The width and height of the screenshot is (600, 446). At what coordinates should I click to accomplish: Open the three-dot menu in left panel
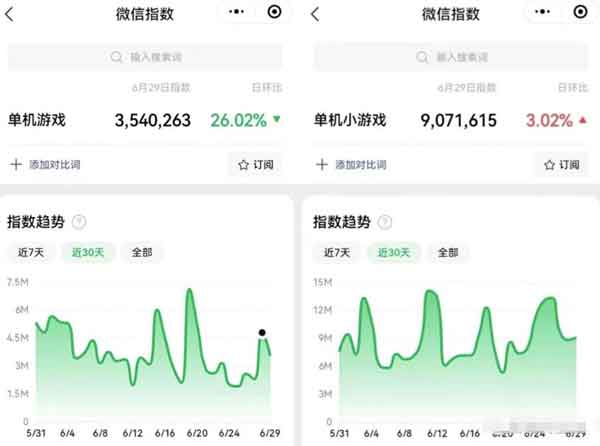(236, 12)
